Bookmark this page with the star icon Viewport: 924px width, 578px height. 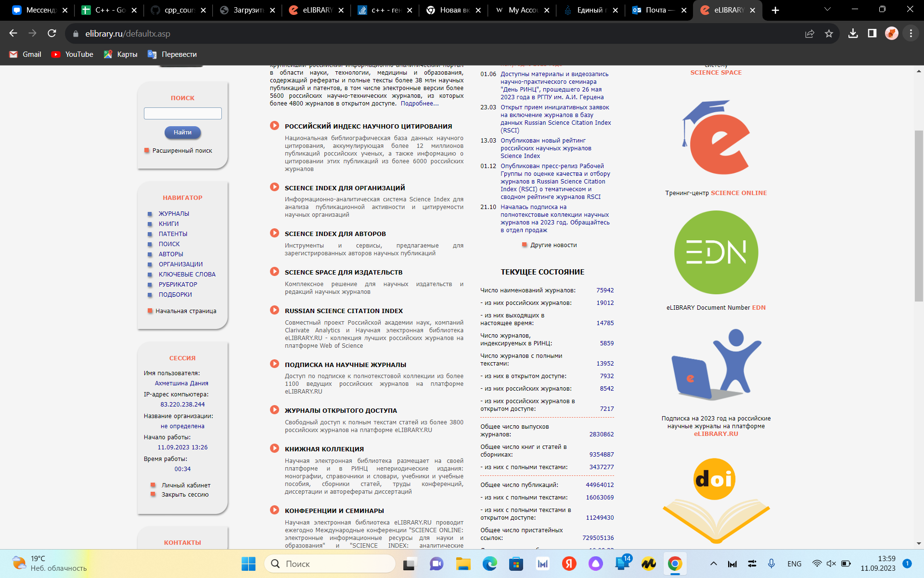[829, 33]
